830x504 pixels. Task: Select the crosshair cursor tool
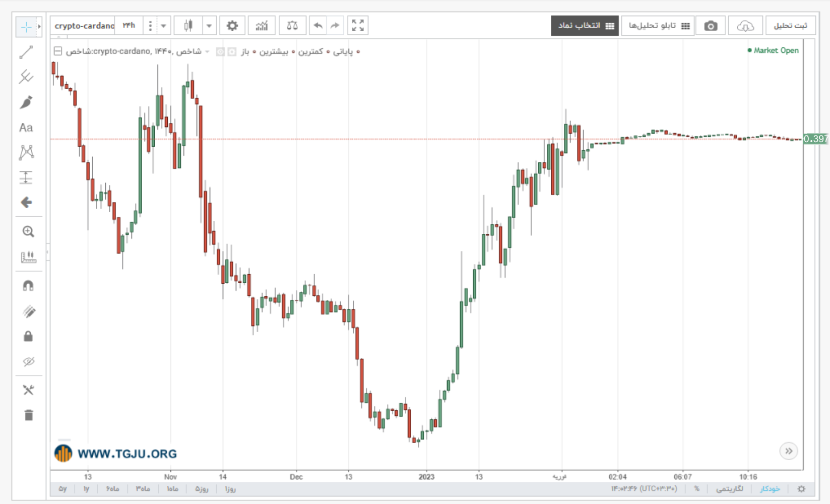coord(26,27)
